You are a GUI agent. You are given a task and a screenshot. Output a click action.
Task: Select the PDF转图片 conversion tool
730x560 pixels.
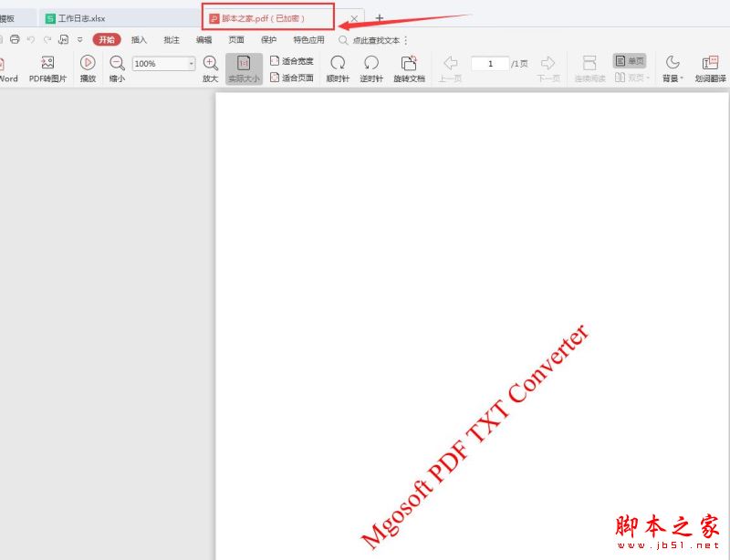[46, 68]
